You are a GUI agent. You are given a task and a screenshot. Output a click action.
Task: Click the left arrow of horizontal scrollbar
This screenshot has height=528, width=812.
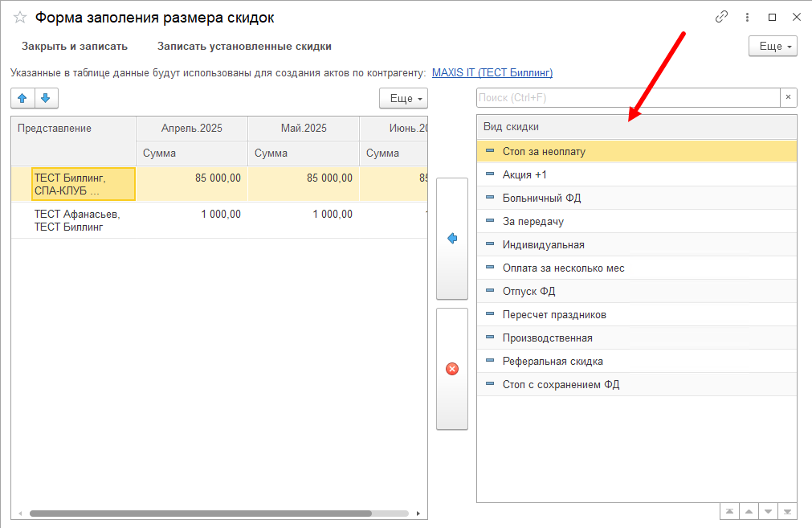[20, 514]
